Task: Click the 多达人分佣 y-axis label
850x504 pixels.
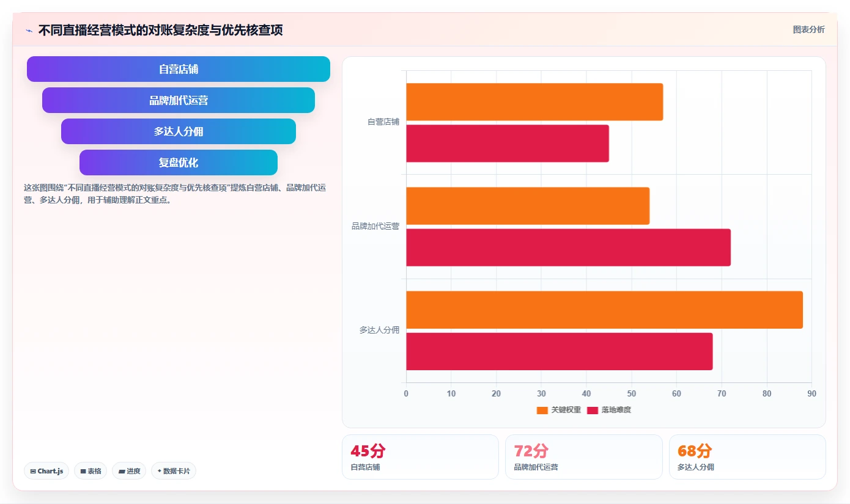Action: (379, 330)
